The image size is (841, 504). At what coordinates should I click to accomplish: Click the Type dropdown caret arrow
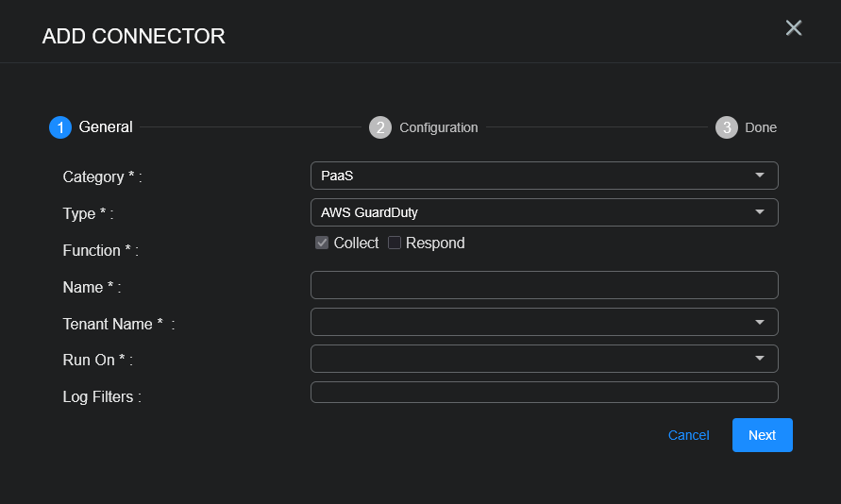tap(760, 212)
